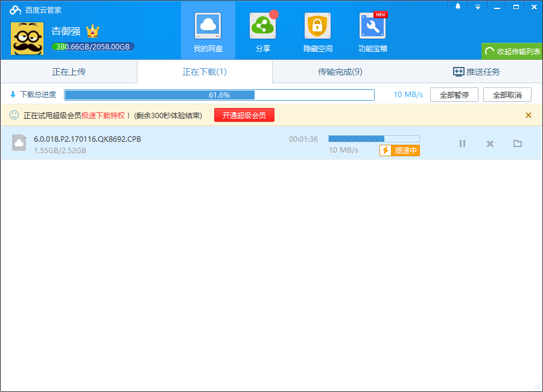Click the VIP crown icon beside username

pos(92,31)
